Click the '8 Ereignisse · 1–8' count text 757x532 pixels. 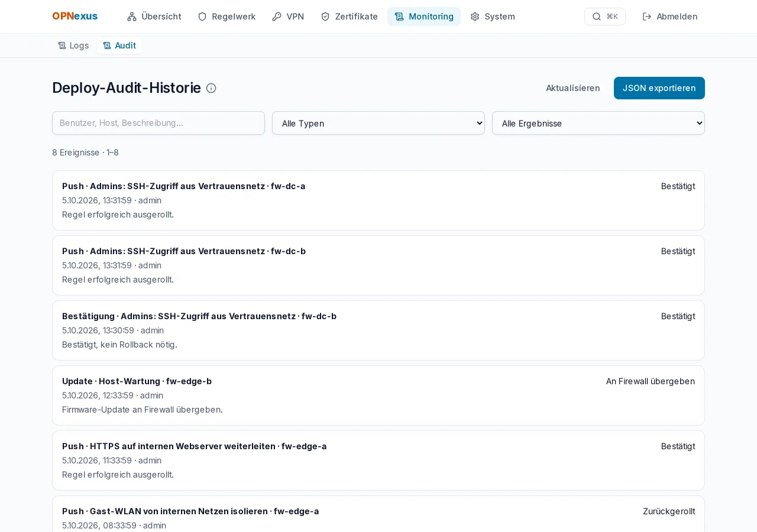point(85,153)
